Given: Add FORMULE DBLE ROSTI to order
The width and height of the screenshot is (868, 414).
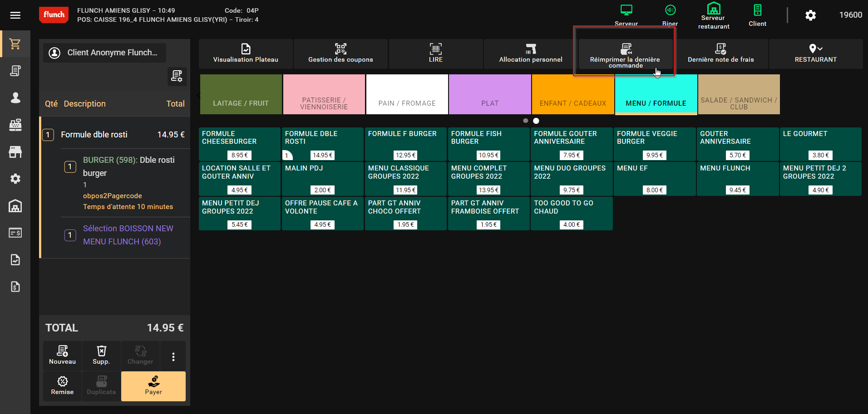Looking at the screenshot, I should click(323, 144).
